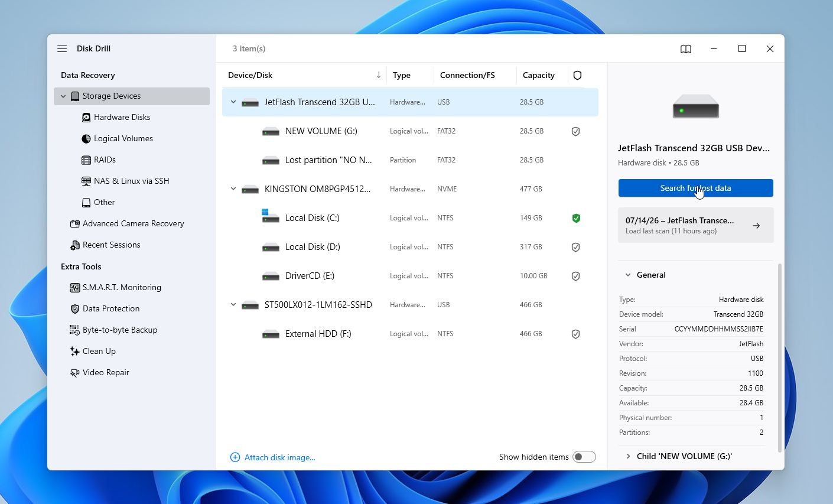Viewport: 833px width, 504px height.
Task: Select the Local Disk (D:) row
Action: pos(410,247)
